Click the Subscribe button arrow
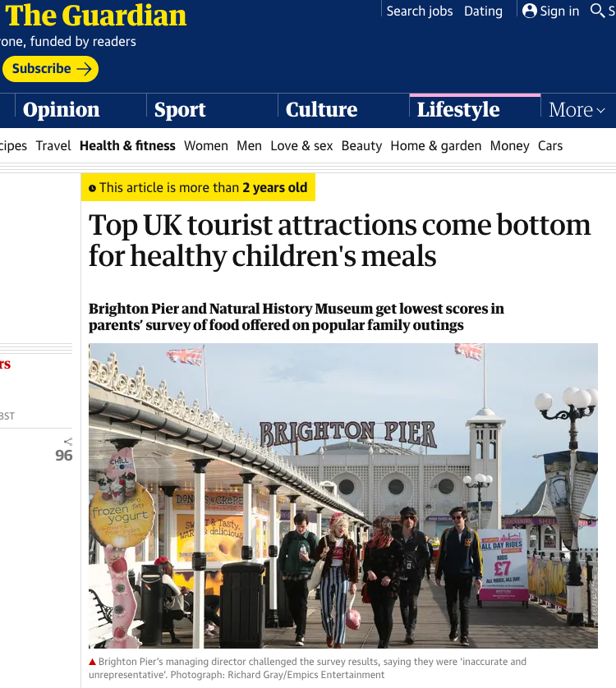The image size is (616, 688). 84,69
